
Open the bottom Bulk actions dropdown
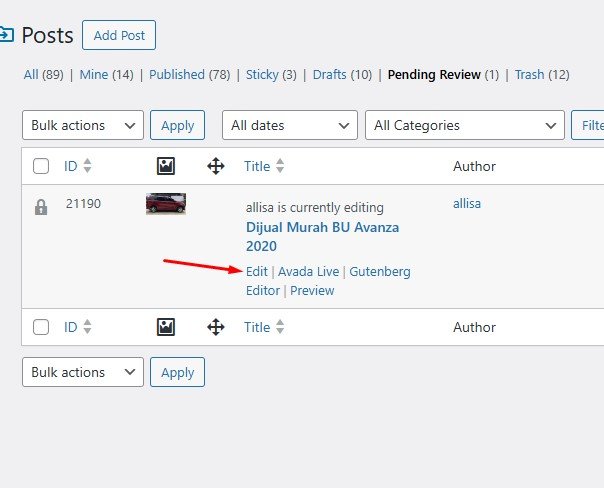coord(83,373)
